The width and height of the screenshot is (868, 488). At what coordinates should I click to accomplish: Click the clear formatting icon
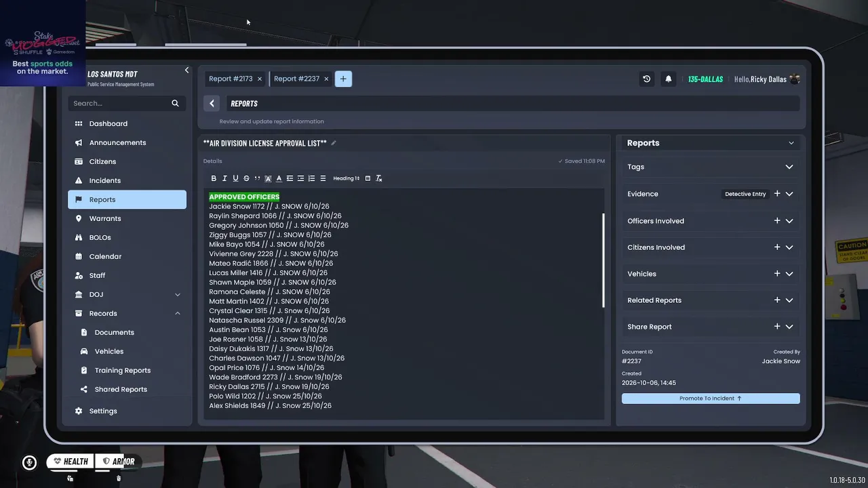click(378, 178)
